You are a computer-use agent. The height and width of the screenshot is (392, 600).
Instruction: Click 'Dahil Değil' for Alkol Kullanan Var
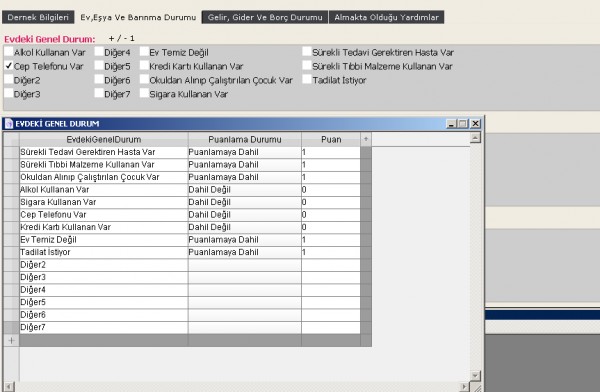[245, 190]
